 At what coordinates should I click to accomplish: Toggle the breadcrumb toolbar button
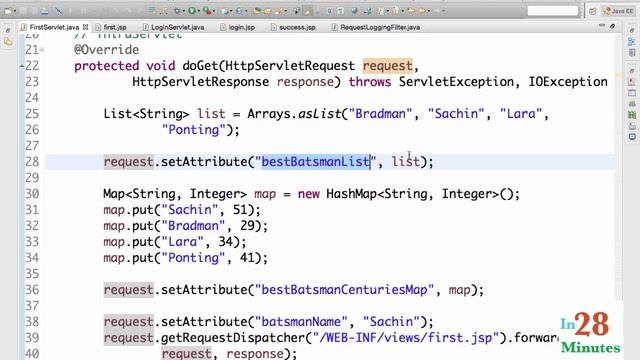coord(297,11)
